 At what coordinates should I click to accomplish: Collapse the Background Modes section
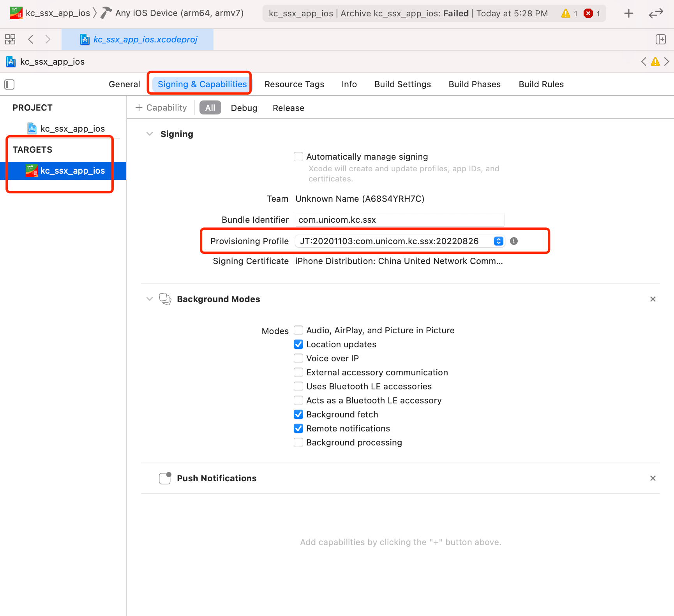pos(150,299)
